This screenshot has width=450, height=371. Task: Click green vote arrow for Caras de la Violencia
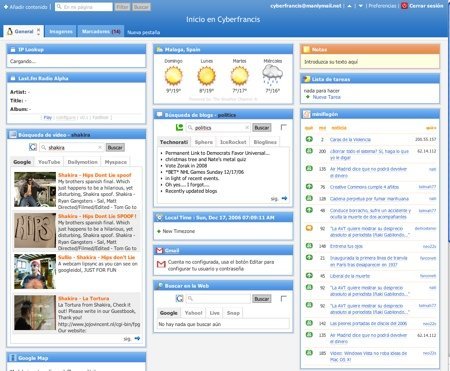tap(309, 139)
